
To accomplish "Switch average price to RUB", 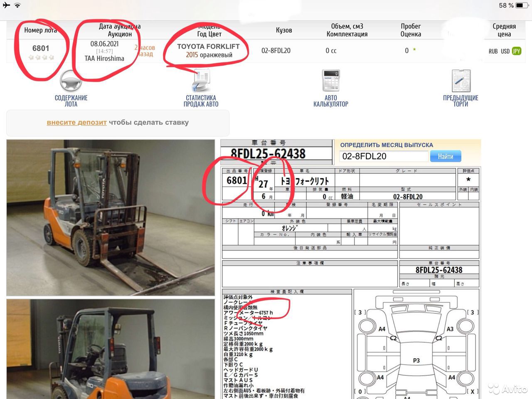I will (x=493, y=51).
